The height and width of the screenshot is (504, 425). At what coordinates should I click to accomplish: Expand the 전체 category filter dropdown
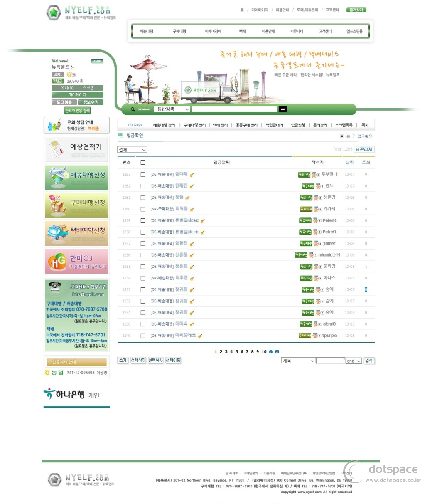click(x=133, y=150)
